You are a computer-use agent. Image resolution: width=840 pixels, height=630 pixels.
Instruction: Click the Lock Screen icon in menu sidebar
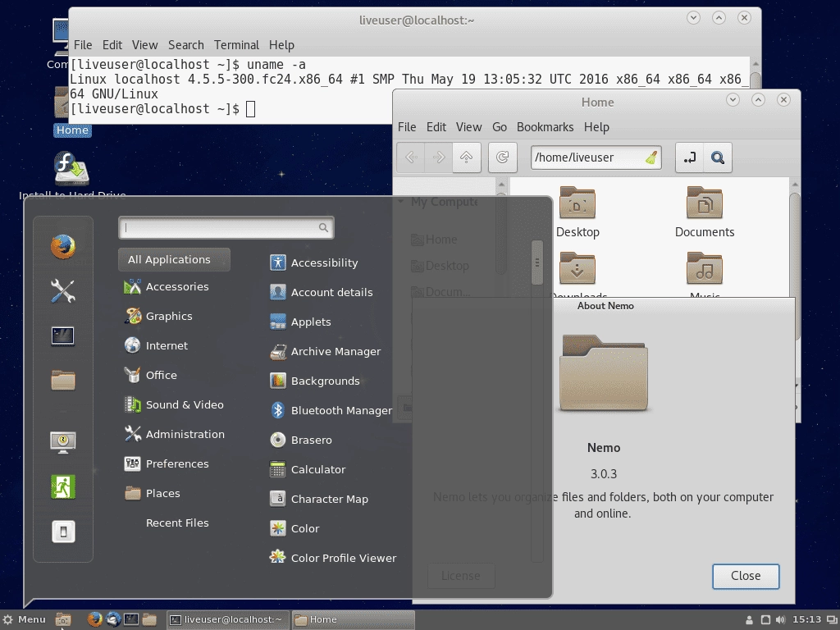[62, 442]
